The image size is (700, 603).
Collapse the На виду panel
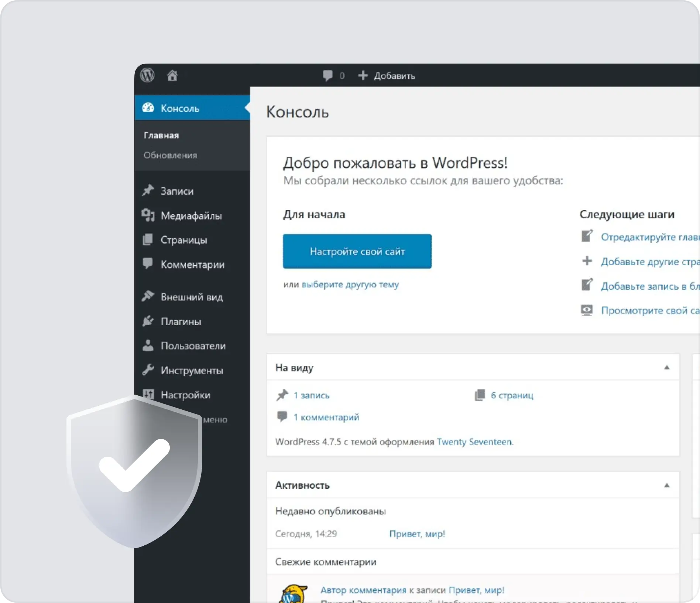667,367
